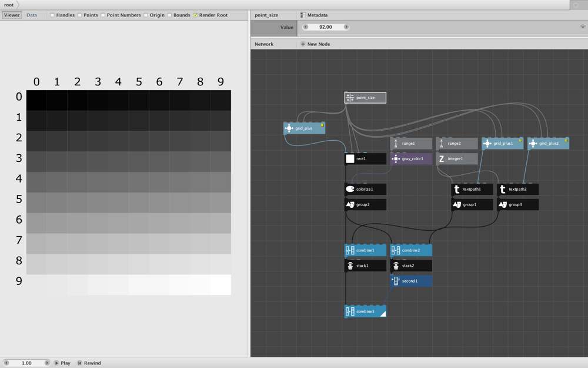The height and width of the screenshot is (368, 588).
Task: Select the combine3 node icon
Action: click(350, 311)
